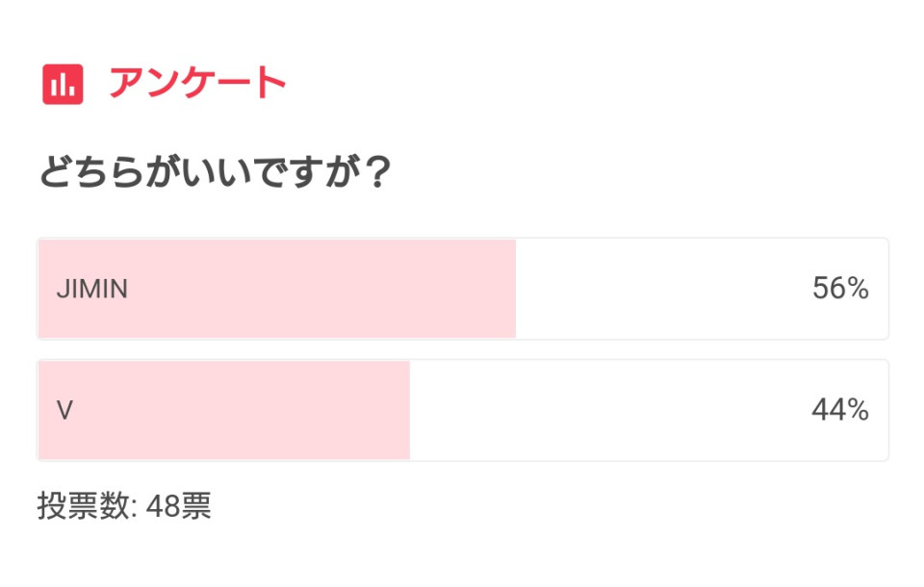This screenshot has width=924, height=587.
Task: Click the 56% result value
Action: point(840,288)
